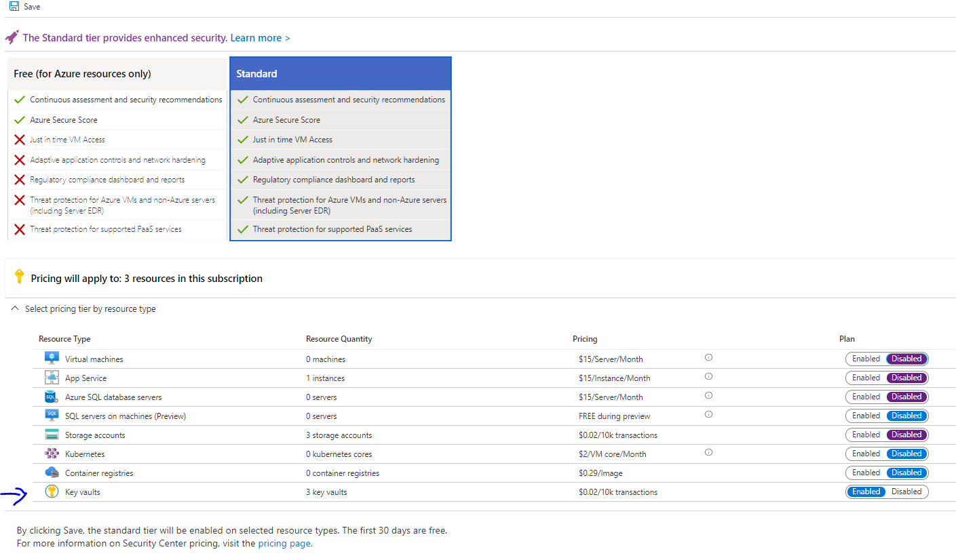The width and height of the screenshot is (956, 560).
Task: Click the '0 container registries' quantity cell
Action: coord(343,473)
